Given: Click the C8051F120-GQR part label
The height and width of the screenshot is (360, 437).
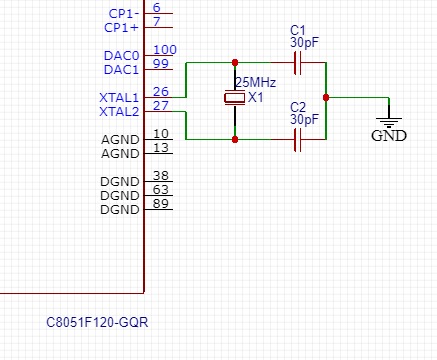Looking at the screenshot, I should (x=97, y=322).
